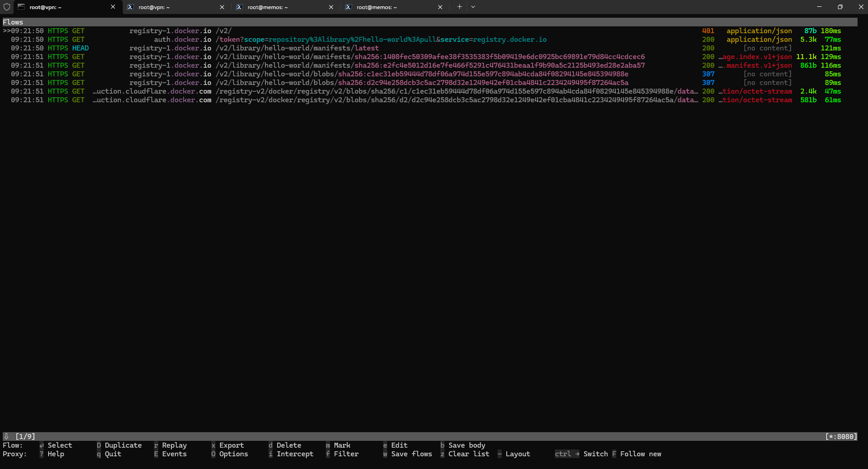Click the [1/9] flow counter
Screen dimensions: 868x469
point(25,437)
